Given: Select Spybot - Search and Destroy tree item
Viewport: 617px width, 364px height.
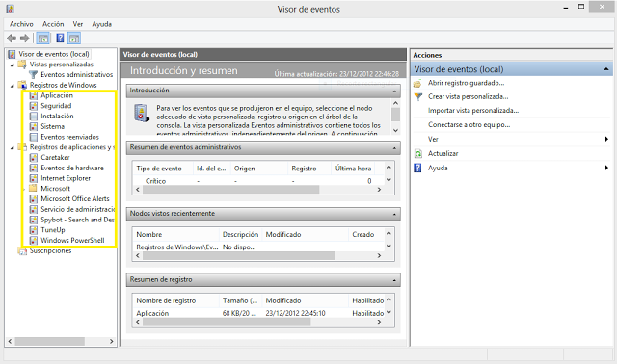Looking at the screenshot, I should pos(77,220).
